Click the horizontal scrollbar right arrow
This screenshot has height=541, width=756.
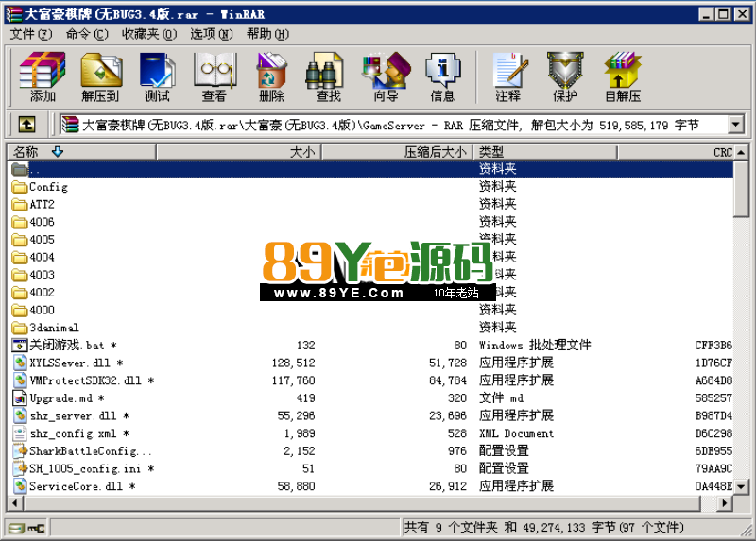725,503
